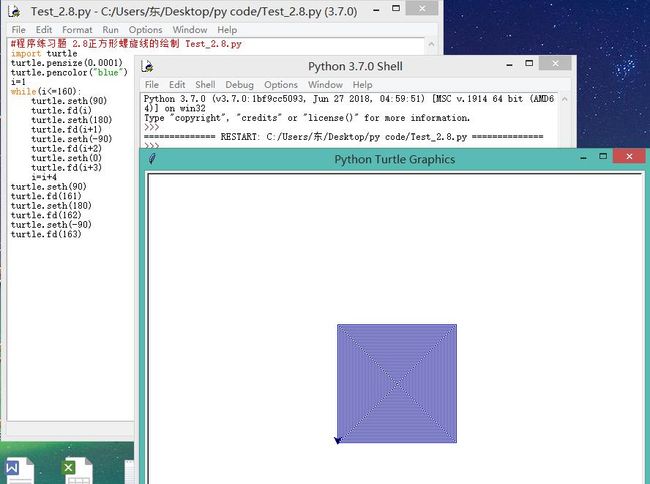
Task: Click the line turtle.fd(i+1)
Action: point(66,129)
